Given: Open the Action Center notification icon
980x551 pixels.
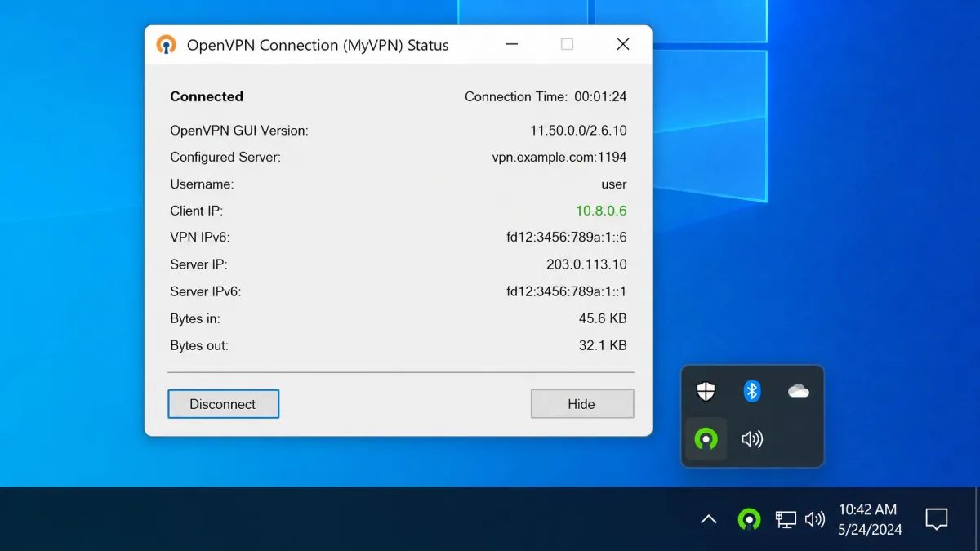Looking at the screenshot, I should point(936,518).
